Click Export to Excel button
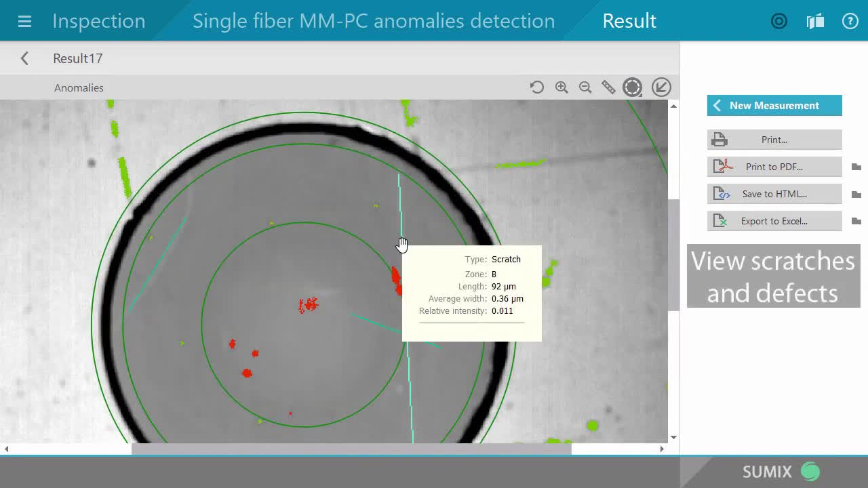This screenshot has width=868, height=488. [774, 221]
